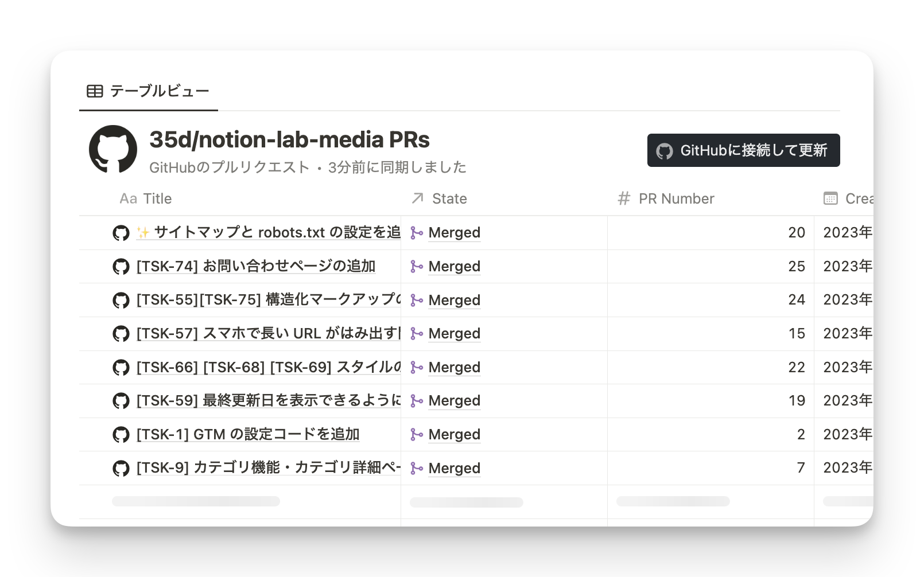
Task: Open the テーブルビュー tab
Action: click(x=148, y=91)
